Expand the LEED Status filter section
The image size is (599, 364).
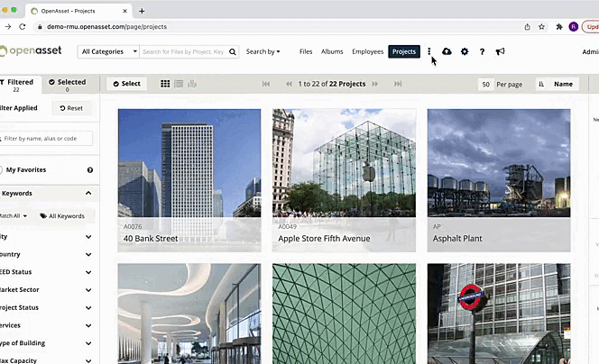(x=88, y=272)
